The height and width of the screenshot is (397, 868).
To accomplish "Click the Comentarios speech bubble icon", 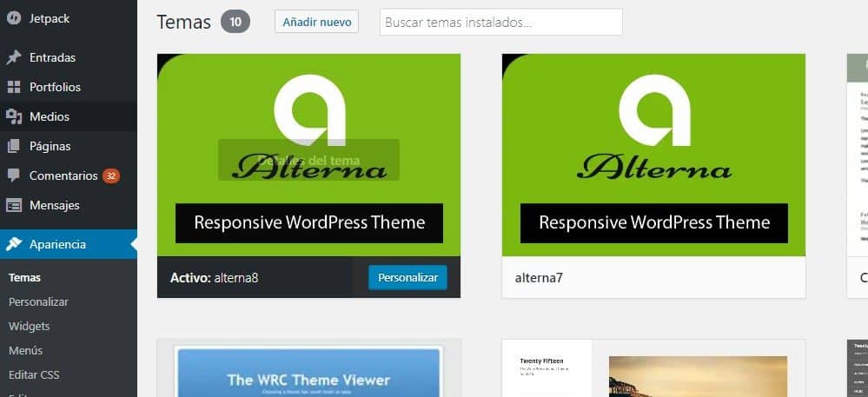I will [14, 176].
